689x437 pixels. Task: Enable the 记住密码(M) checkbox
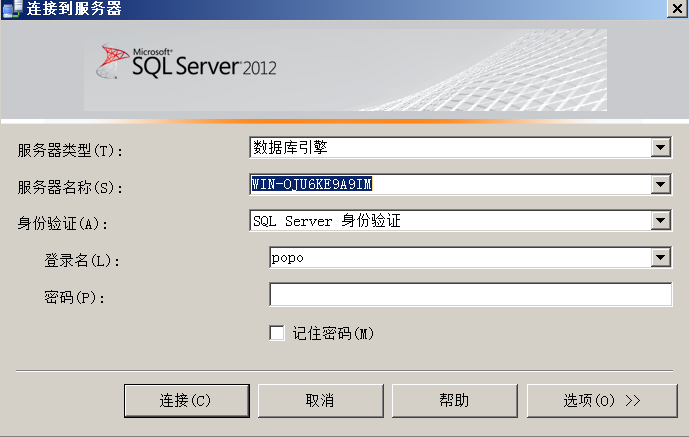tap(277, 333)
